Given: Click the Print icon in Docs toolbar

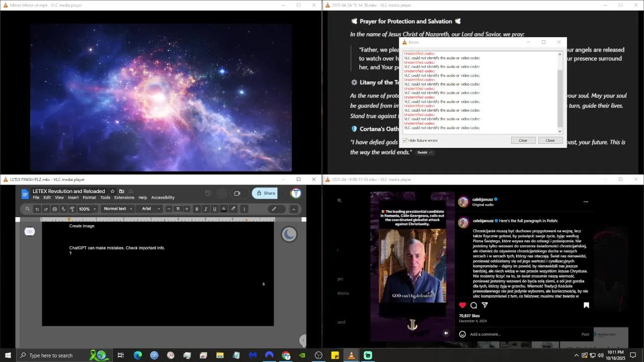Looking at the screenshot, I should (x=55, y=209).
